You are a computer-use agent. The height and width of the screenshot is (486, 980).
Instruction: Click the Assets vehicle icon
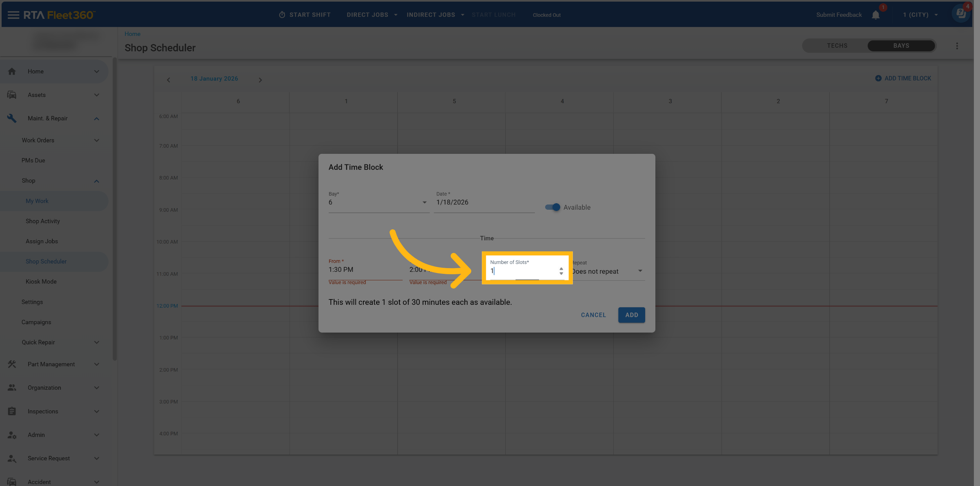pyautogui.click(x=12, y=95)
